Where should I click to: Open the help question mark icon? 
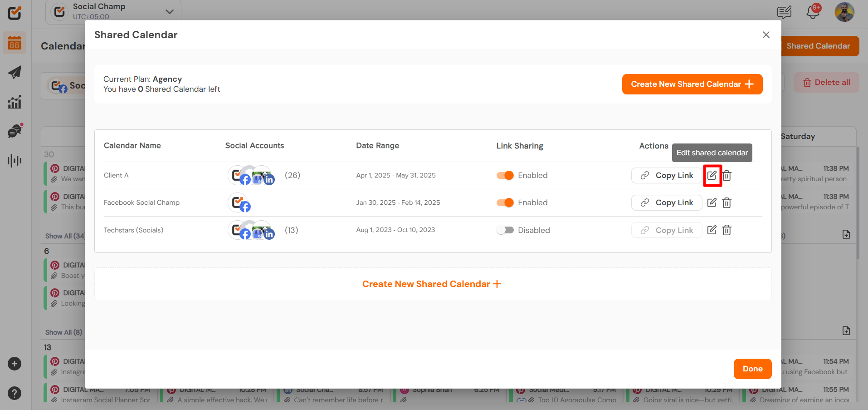point(15,393)
